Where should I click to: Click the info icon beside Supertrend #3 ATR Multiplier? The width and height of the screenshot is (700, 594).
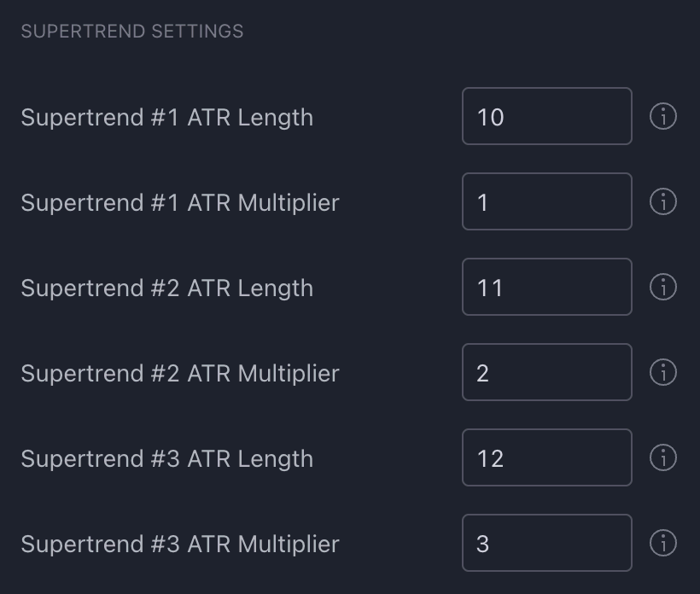(663, 542)
